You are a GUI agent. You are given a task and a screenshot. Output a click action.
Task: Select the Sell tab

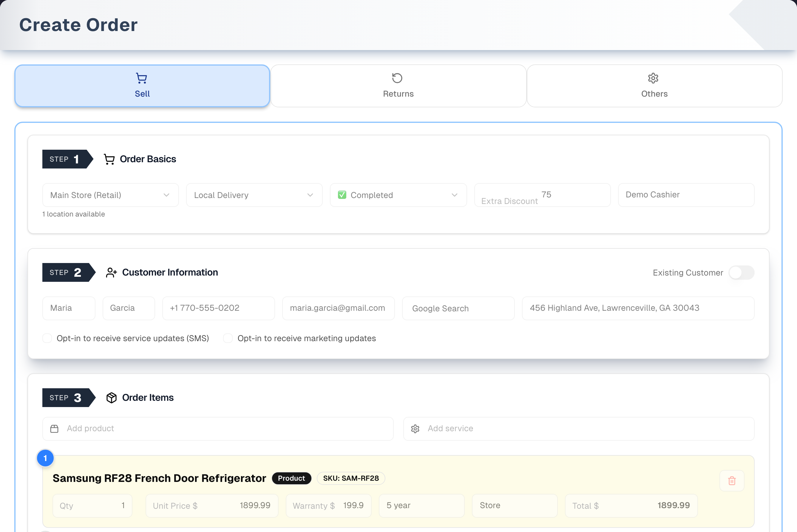(x=142, y=86)
